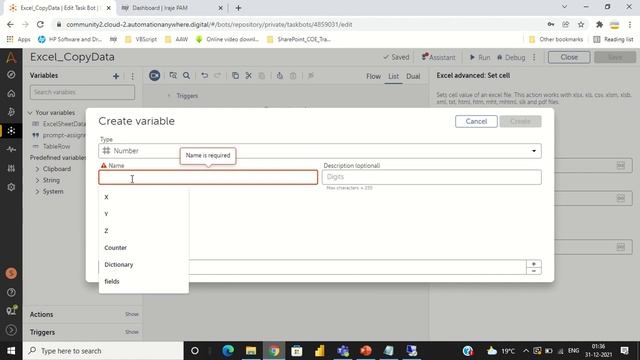The width and height of the screenshot is (640, 360).
Task: Show the Actions panel
Action: click(132, 314)
